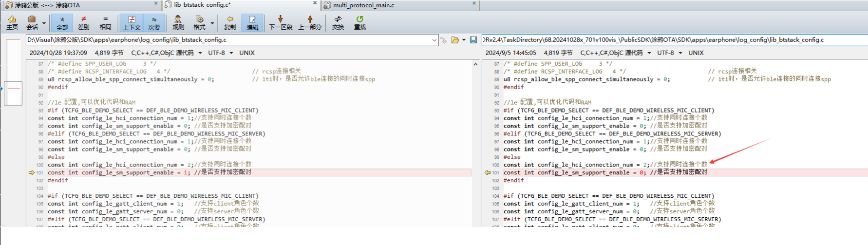Click left line 99 #else

click(56, 157)
